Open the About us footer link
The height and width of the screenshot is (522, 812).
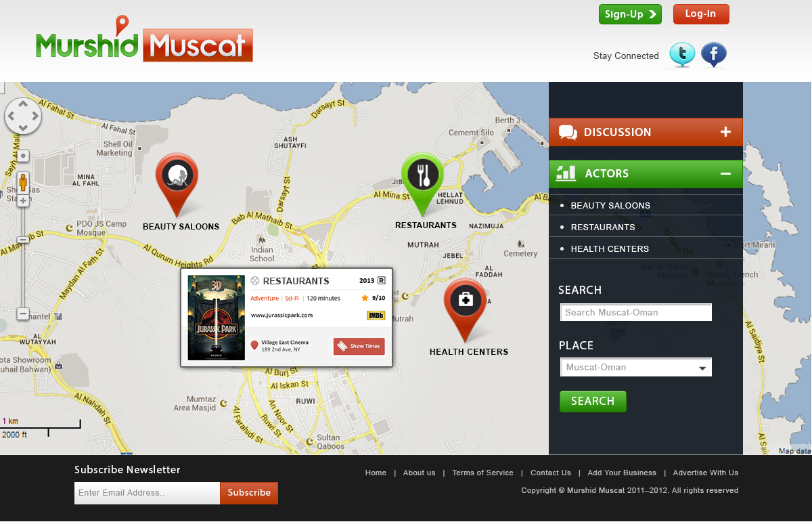pos(419,473)
